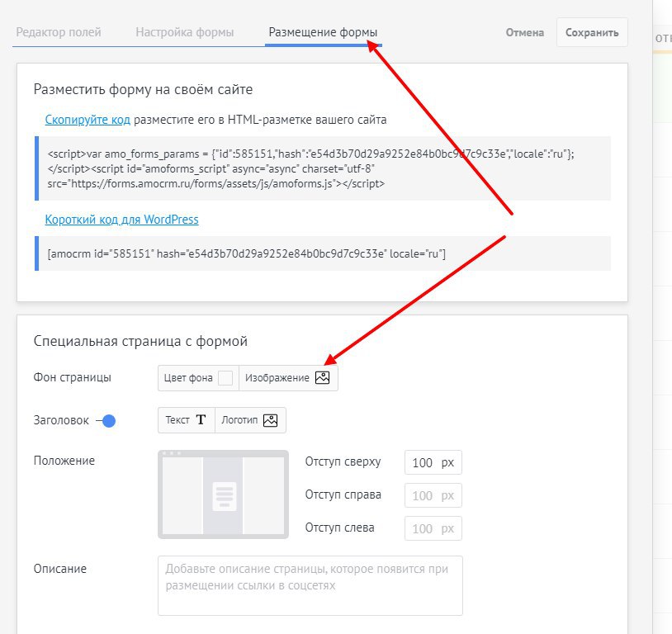Click the Короткий код для WordPress link
Viewport: 672px width, 634px height.
(121, 220)
